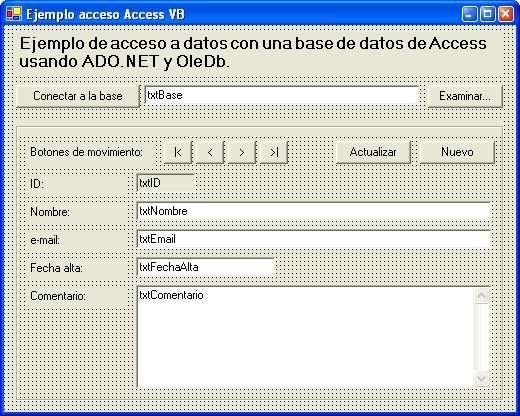520x416 pixels.
Task: Select the txtID field
Action: 166,183
